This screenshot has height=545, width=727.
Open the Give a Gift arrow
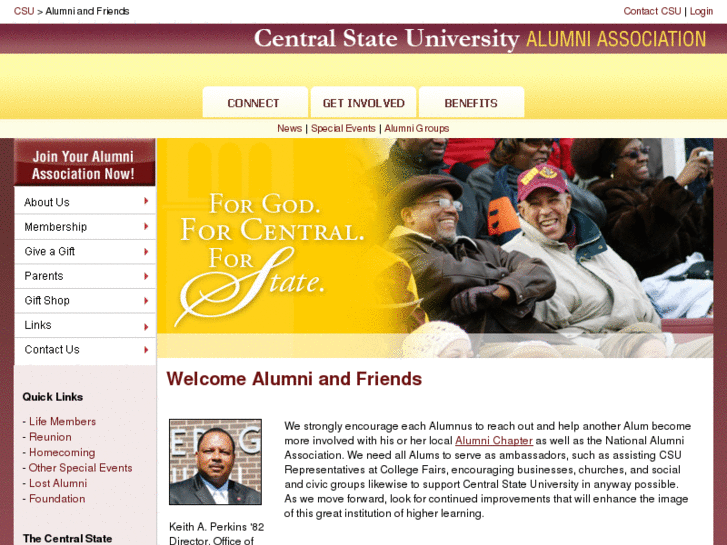146,251
